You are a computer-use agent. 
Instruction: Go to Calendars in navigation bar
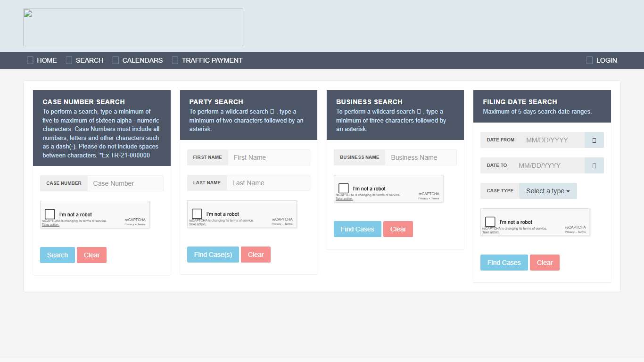click(x=142, y=60)
